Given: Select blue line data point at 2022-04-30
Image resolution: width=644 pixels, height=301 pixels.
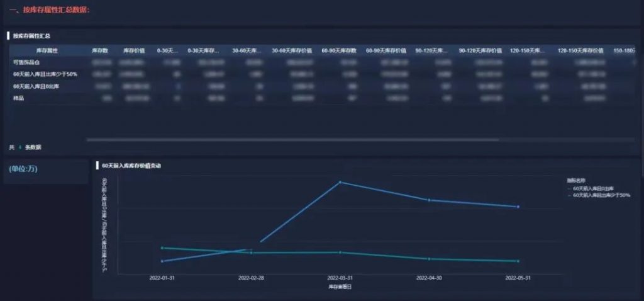Looking at the screenshot, I should [429, 200].
